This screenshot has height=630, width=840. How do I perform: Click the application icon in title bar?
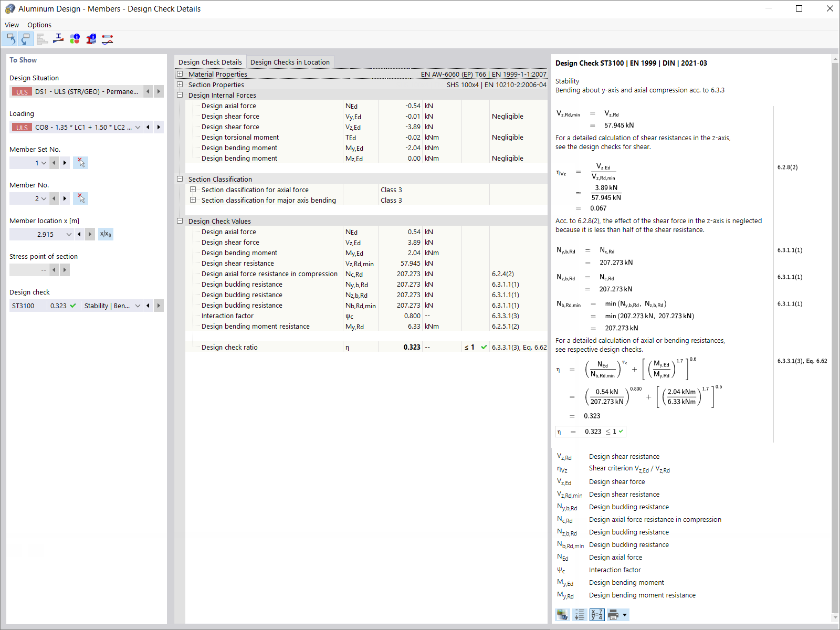[10, 8]
